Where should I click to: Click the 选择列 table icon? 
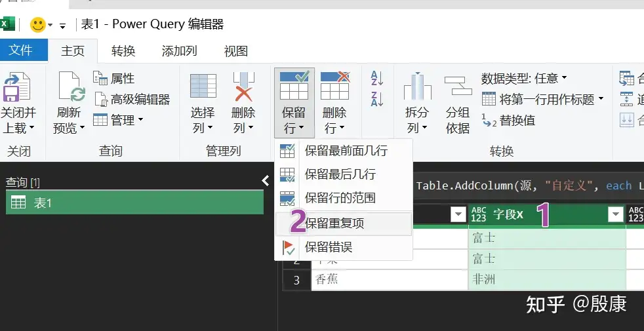(203, 87)
